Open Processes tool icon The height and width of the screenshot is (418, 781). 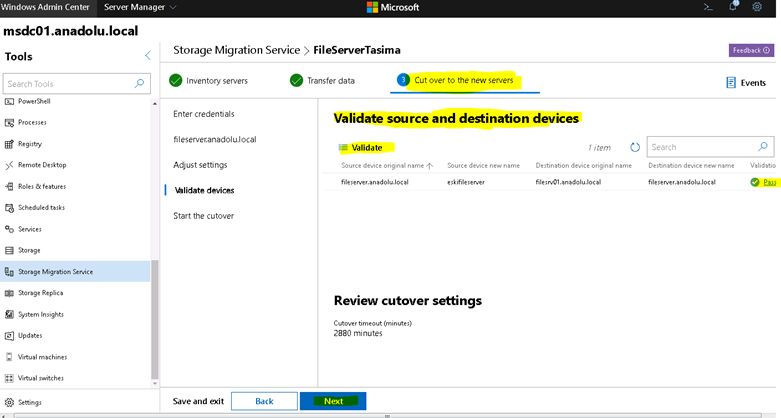click(9, 123)
